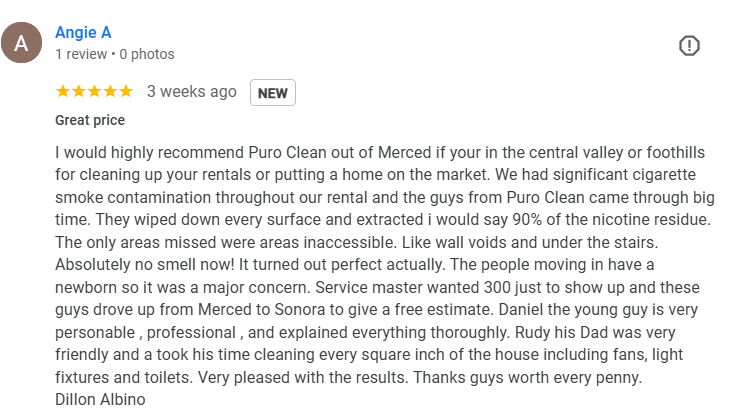
Task: Click the '1 review' count text
Action: [x=81, y=54]
